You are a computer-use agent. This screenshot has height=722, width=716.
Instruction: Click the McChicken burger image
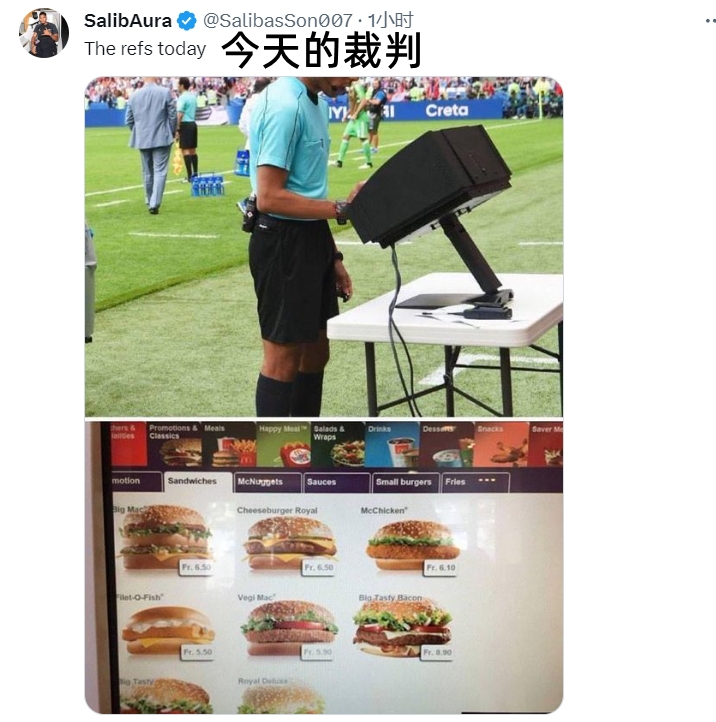click(x=413, y=546)
